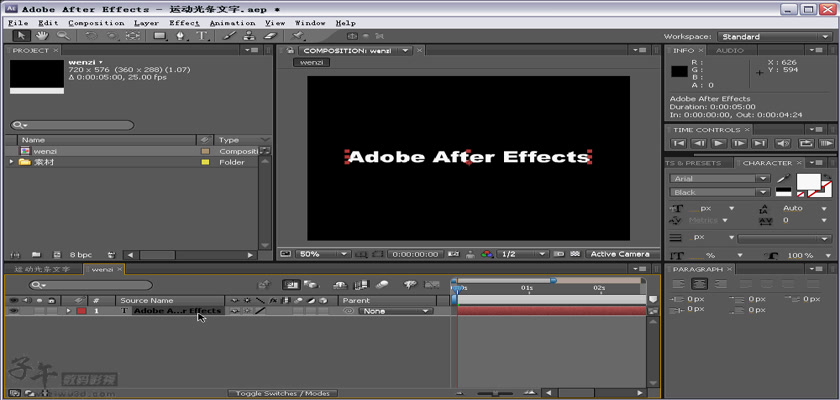This screenshot has height=400, width=840.
Task: Switch to the Audio tab
Action: tap(730, 50)
